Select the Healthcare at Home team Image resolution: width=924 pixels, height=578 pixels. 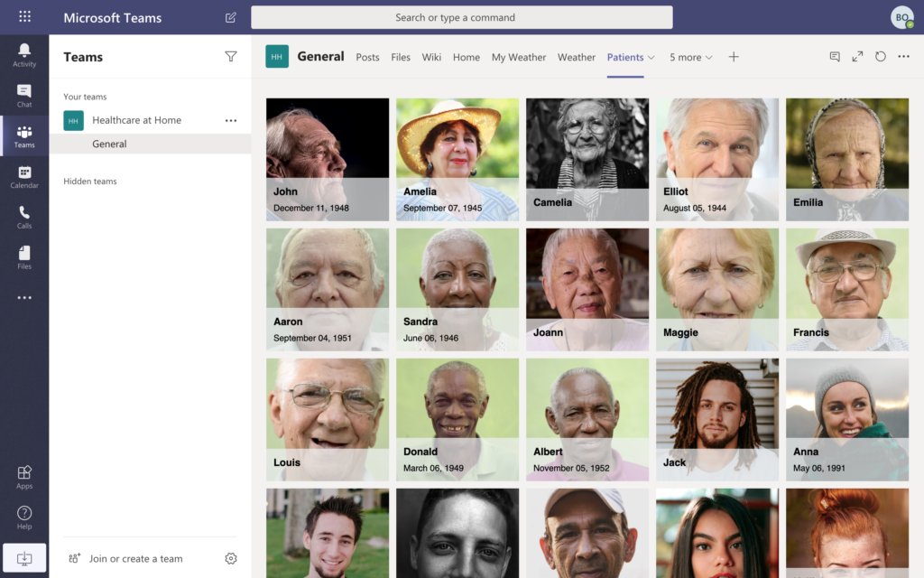137,120
